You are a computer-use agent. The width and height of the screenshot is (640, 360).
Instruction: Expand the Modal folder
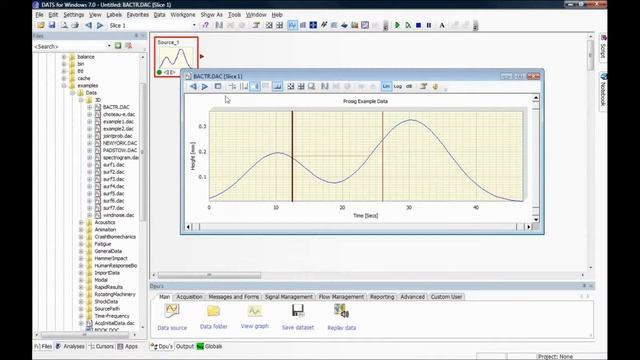click(81, 280)
